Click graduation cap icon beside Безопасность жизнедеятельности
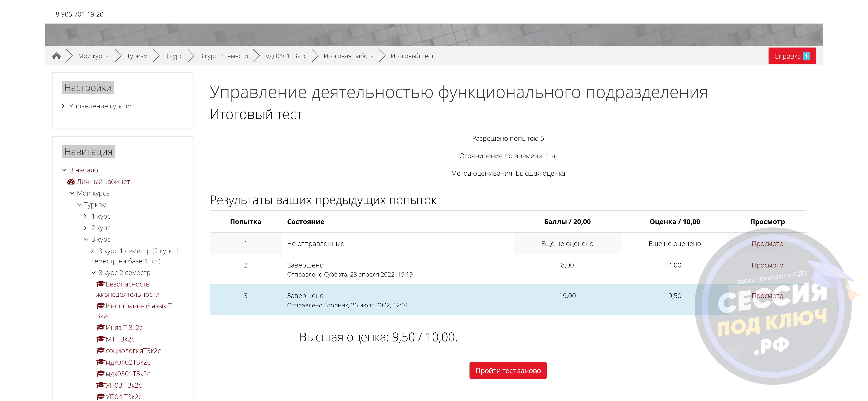The width and height of the screenshot is (868, 401). (x=100, y=284)
